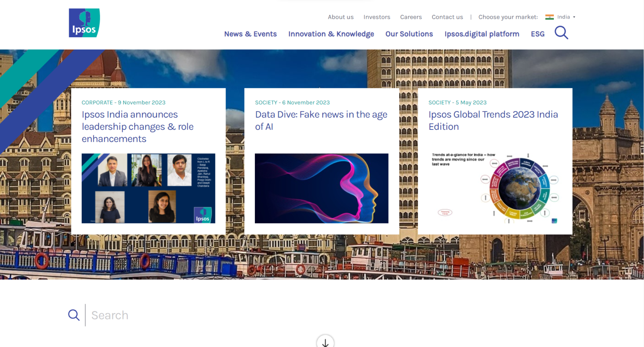Navigate to the Careers page
The width and height of the screenshot is (644, 347).
point(410,17)
